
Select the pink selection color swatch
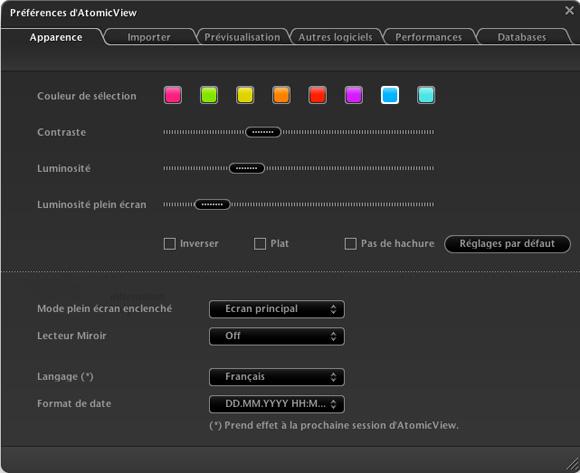click(x=173, y=95)
